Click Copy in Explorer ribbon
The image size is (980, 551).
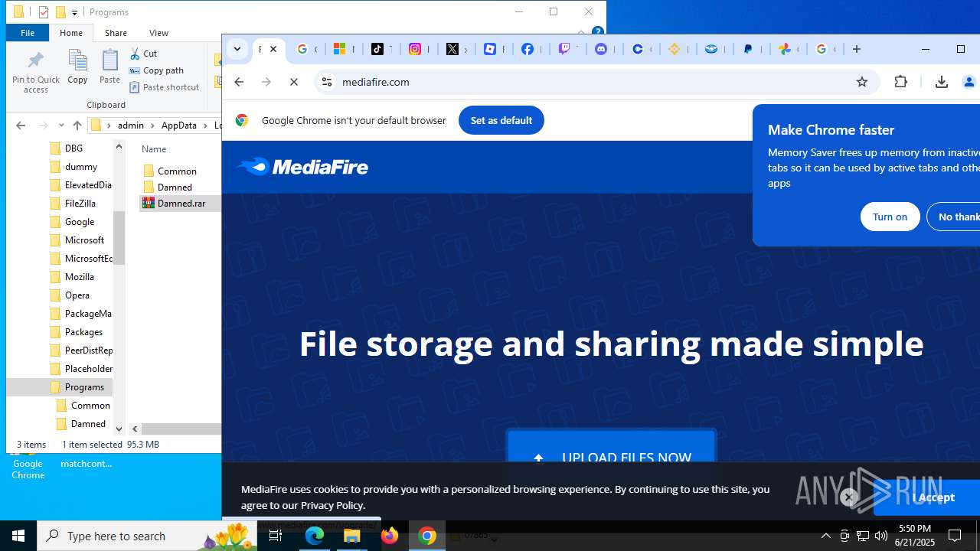(x=77, y=67)
